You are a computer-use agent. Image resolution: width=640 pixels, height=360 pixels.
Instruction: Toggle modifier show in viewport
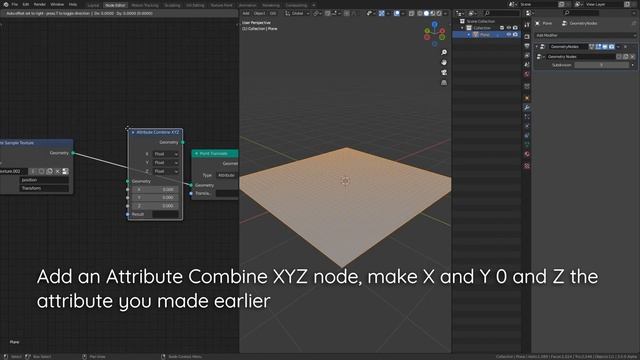pyautogui.click(x=605, y=47)
